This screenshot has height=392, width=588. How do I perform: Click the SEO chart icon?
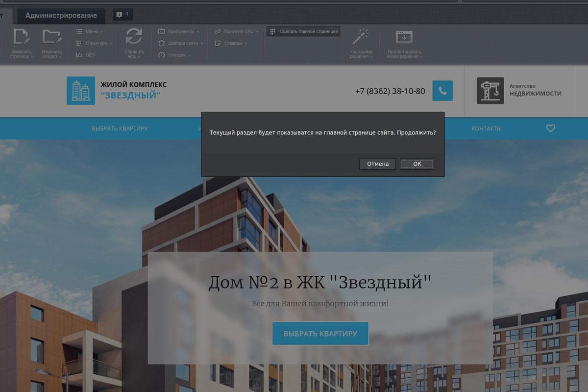(79, 55)
